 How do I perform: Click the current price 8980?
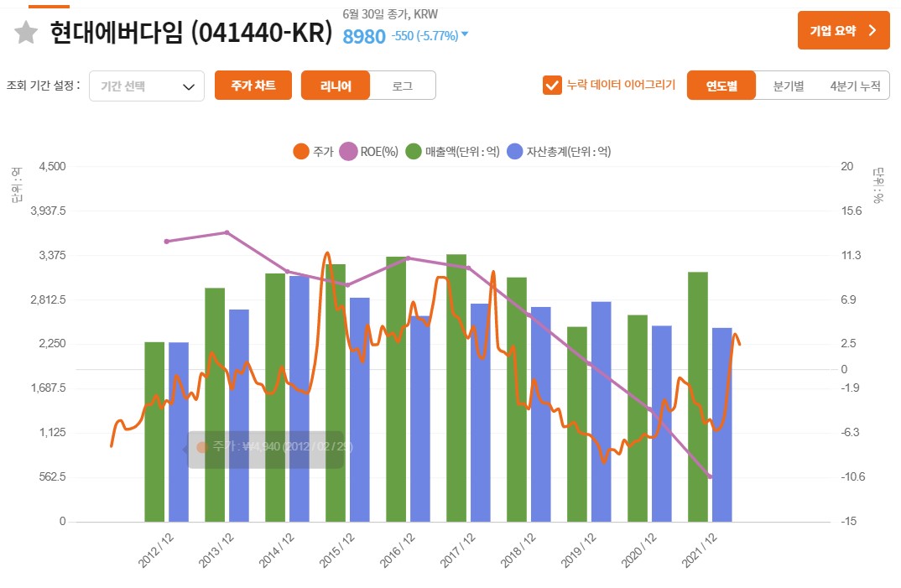(364, 36)
